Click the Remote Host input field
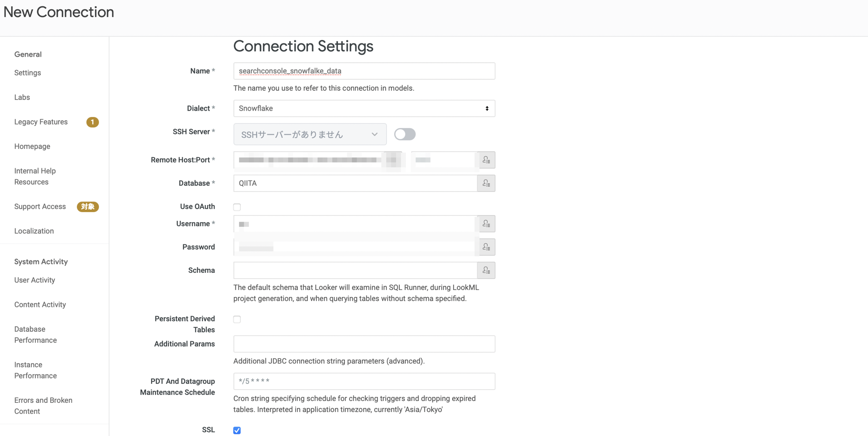The image size is (868, 436). [318, 160]
